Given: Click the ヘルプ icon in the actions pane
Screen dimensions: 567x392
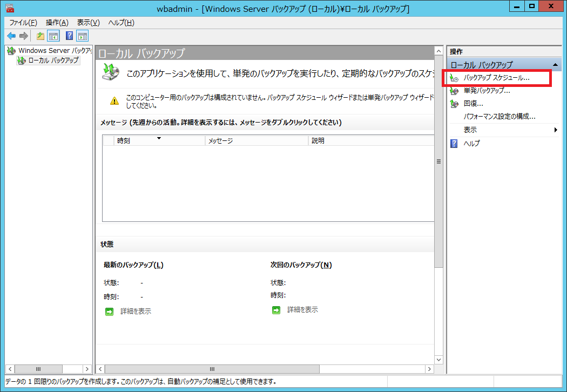Looking at the screenshot, I should coord(454,144).
